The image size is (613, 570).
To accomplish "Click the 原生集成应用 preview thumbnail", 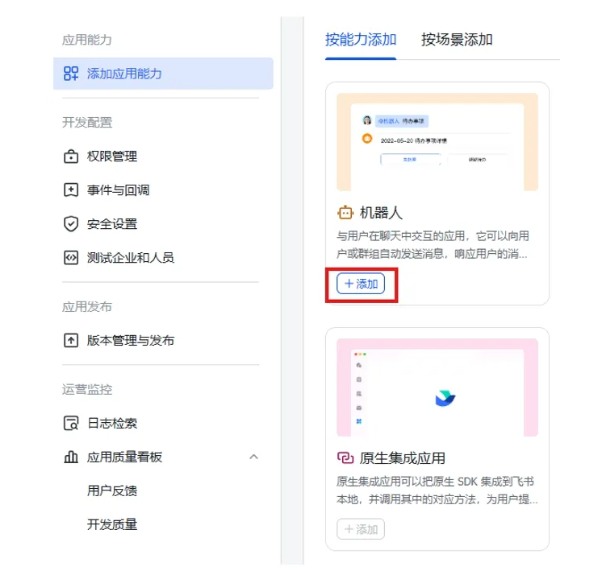I will 437,388.
